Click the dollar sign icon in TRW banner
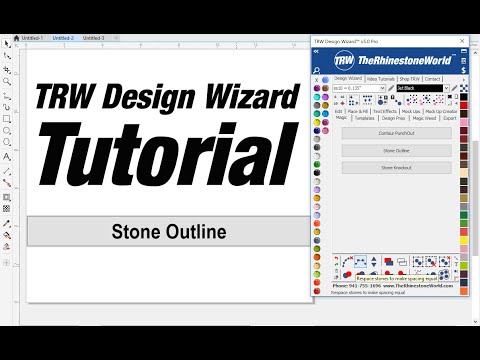The image size is (480, 360). (x=464, y=70)
